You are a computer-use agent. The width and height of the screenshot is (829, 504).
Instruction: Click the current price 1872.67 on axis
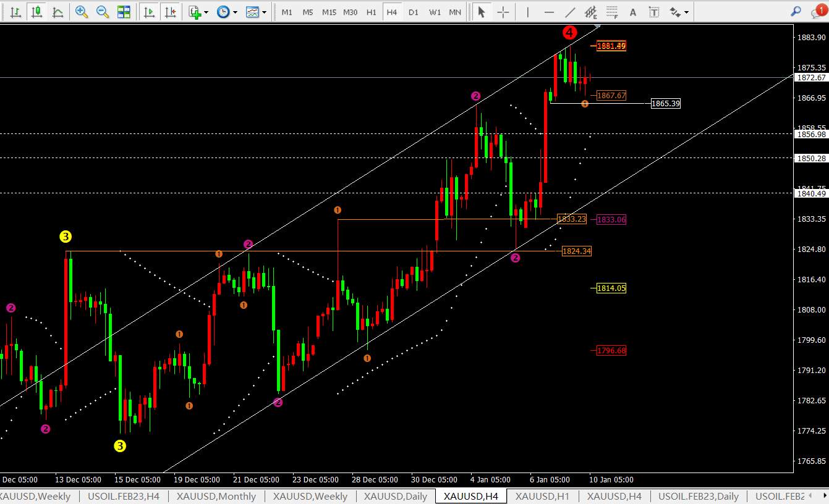[x=812, y=78]
